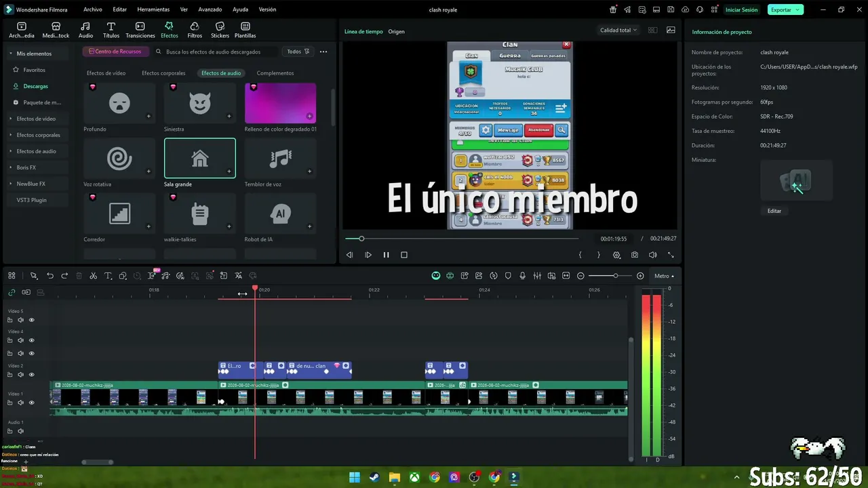
Task: Click Editar under the thumbnail
Action: [774, 211]
